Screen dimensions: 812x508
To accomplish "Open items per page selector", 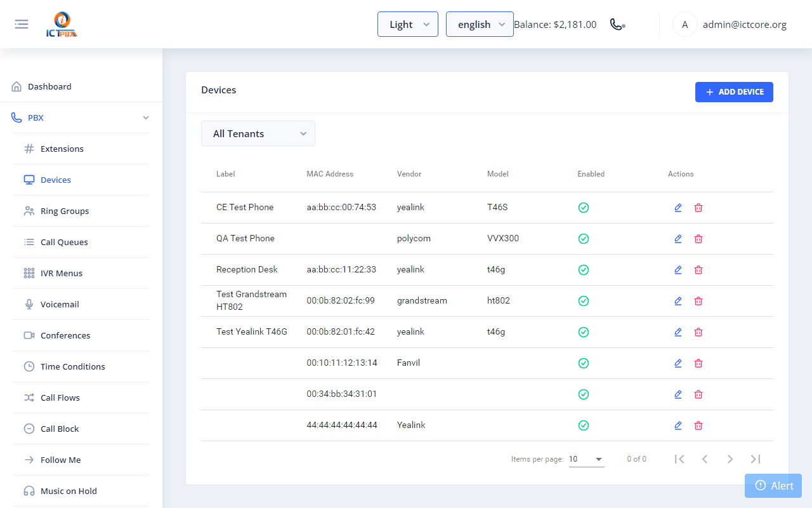I will [586, 459].
